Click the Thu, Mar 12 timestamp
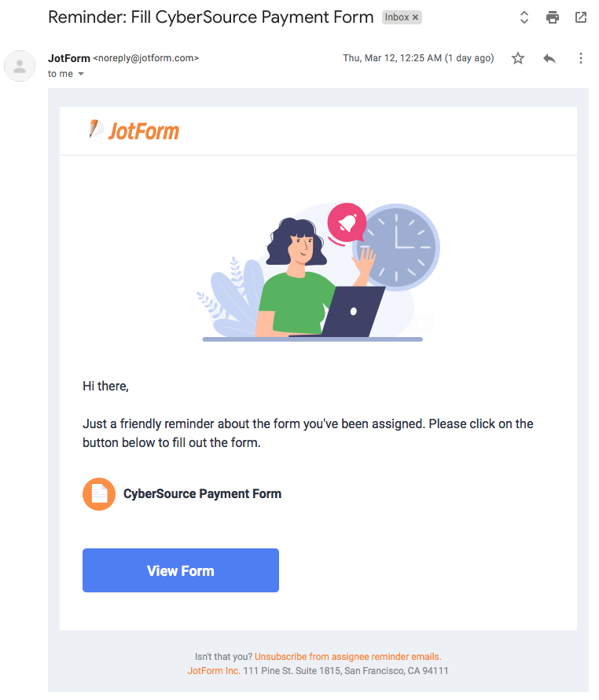Viewport: 599px width, 700px height. click(x=418, y=58)
